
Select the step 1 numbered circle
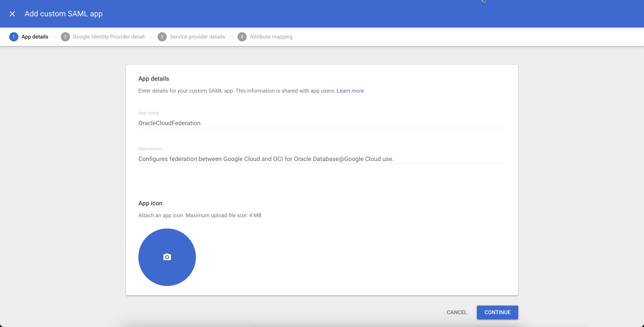pyautogui.click(x=14, y=37)
